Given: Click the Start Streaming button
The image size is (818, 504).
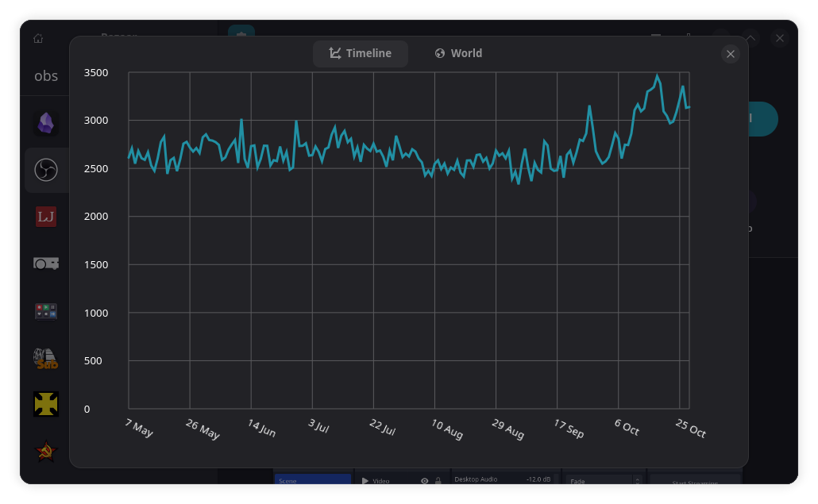Looking at the screenshot, I should tap(695, 483).
